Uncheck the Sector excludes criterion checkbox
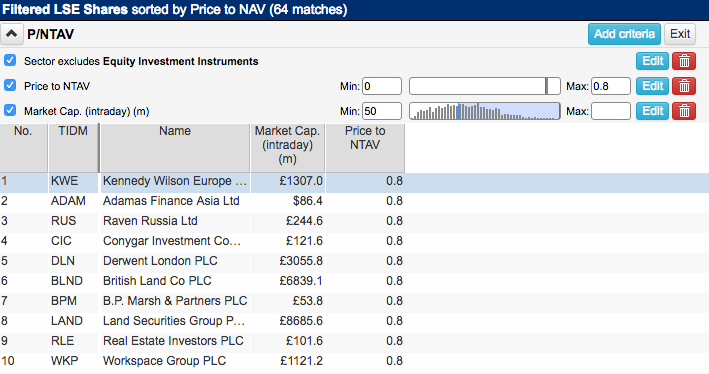709x374 pixels. (x=10, y=61)
